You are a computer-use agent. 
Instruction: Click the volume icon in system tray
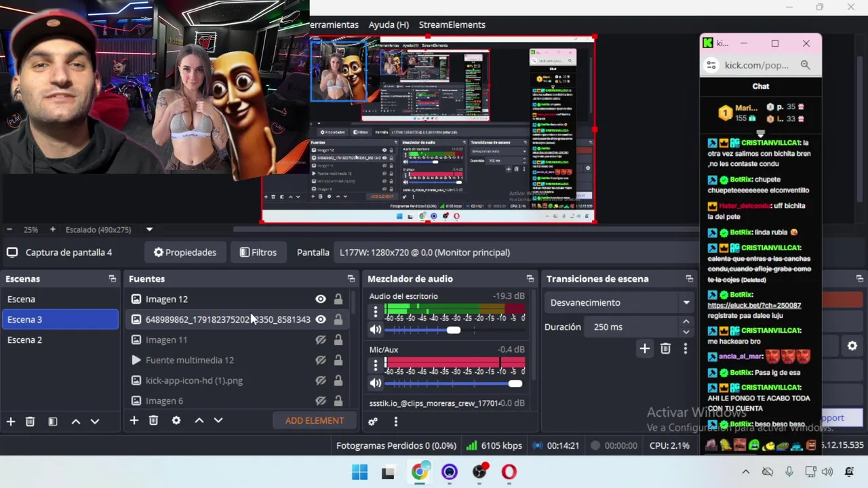tap(827, 472)
